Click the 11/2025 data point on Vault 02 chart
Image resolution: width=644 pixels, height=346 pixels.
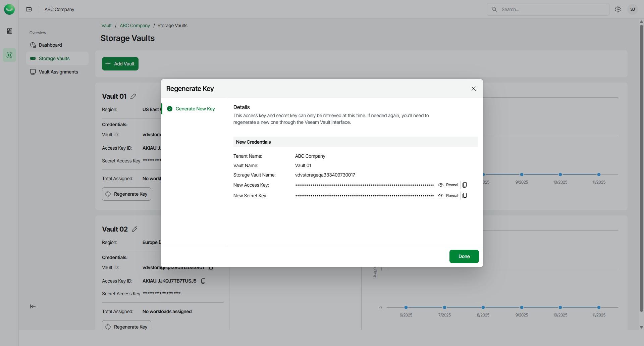click(599, 307)
